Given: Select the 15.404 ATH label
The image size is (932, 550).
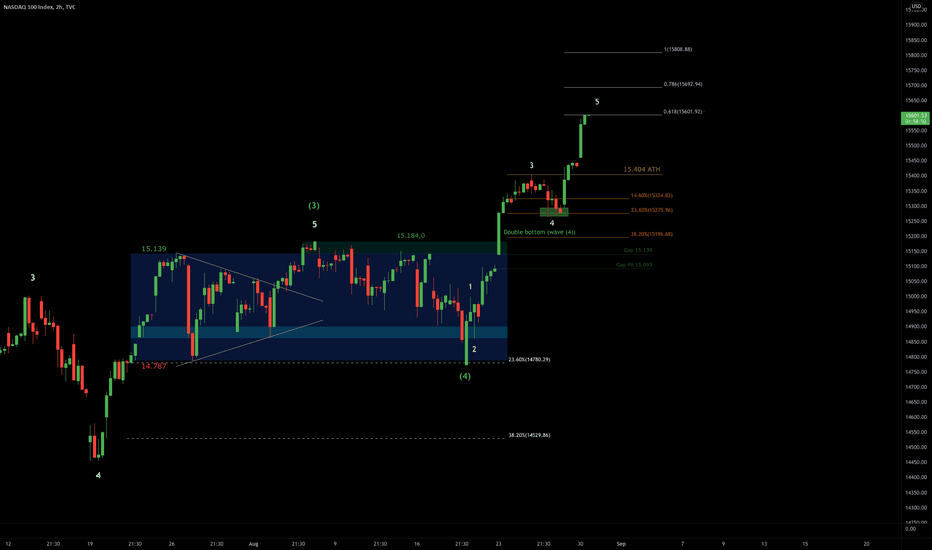Looking at the screenshot, I should (641, 169).
